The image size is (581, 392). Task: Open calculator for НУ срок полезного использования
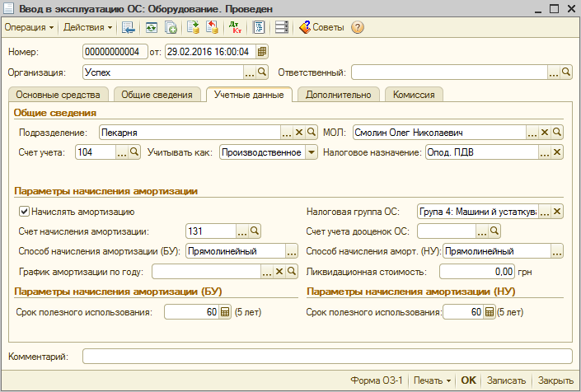(489, 312)
